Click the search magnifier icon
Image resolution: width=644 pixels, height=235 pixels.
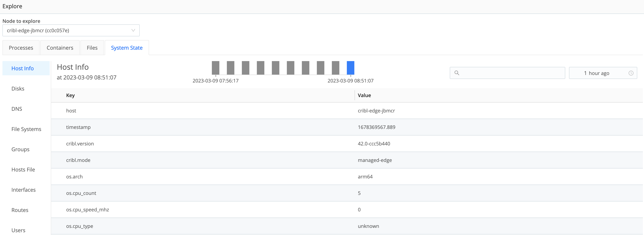[x=457, y=73]
